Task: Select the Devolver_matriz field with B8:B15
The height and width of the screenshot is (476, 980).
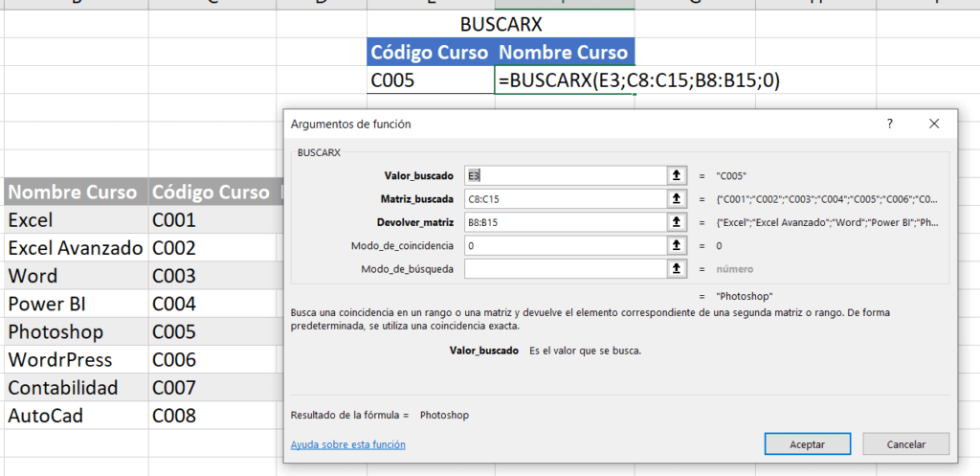Action: pyautogui.click(x=565, y=222)
